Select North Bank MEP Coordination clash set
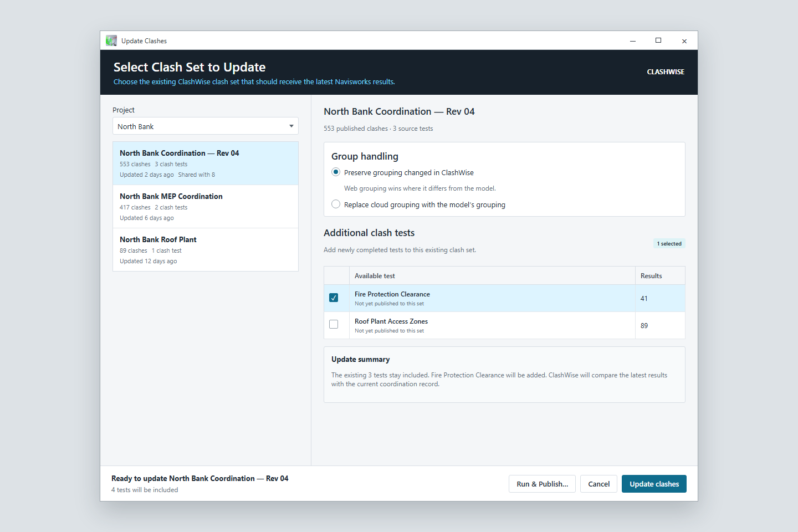 coord(206,207)
